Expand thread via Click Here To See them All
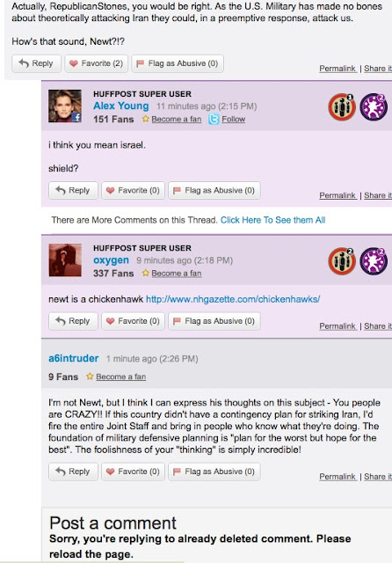392x563 pixels. click(x=272, y=220)
